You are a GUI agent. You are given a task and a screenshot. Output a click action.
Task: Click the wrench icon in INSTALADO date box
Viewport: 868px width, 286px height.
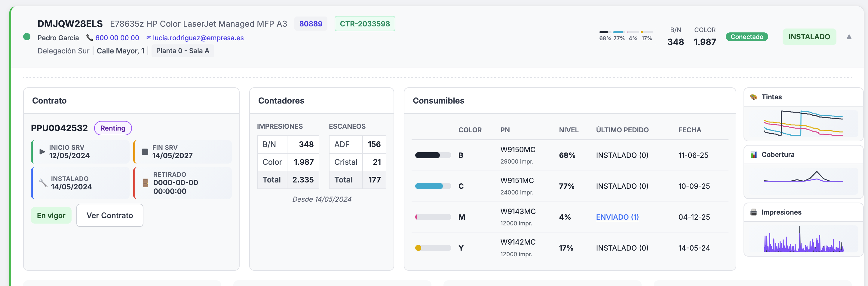(43, 183)
